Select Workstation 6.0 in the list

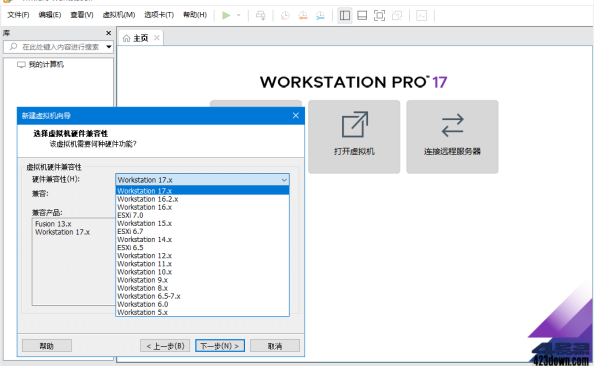(202, 304)
